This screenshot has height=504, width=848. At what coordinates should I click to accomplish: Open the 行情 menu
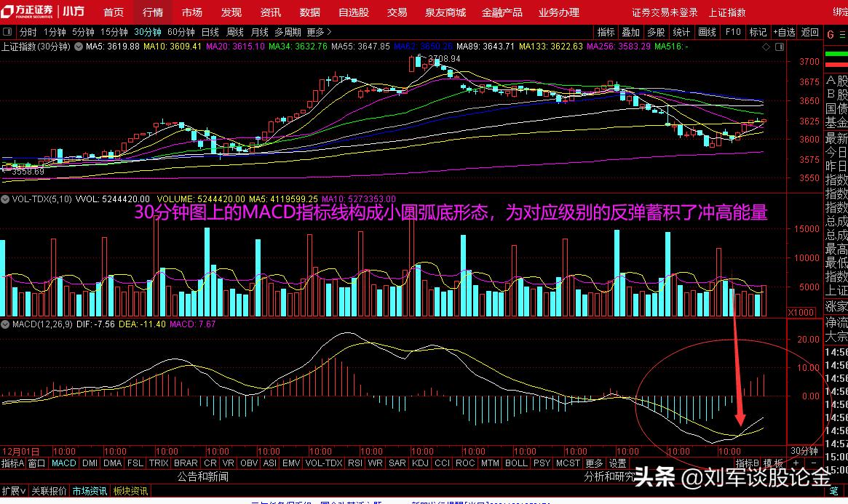153,12
